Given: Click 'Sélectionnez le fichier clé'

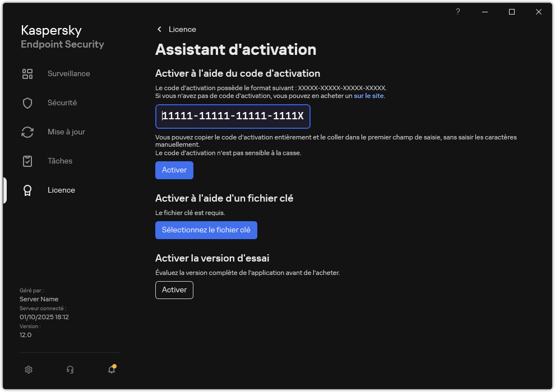Looking at the screenshot, I should (206, 230).
